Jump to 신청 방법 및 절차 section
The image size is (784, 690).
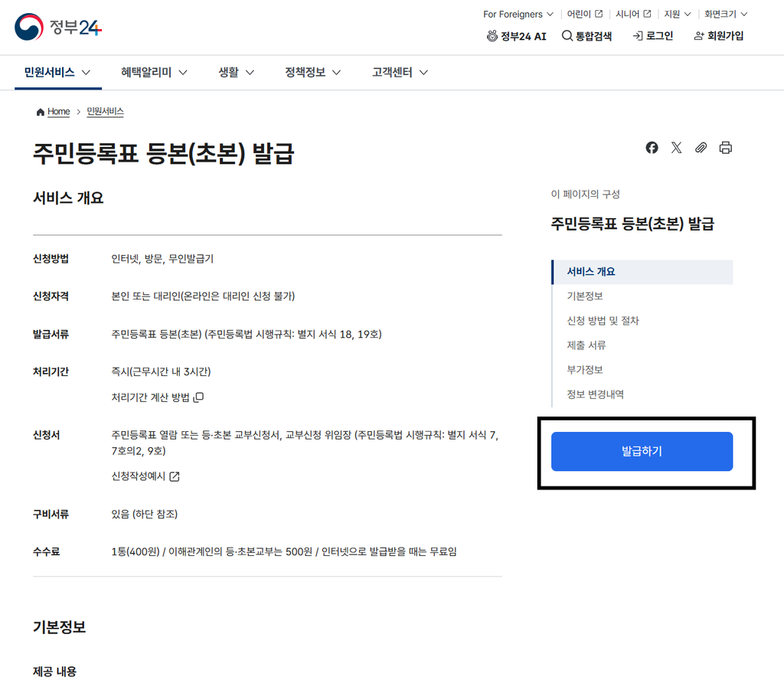[603, 321]
